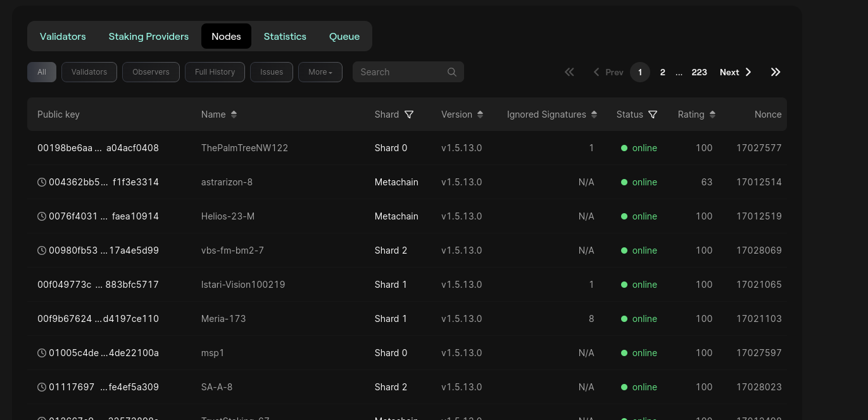The width and height of the screenshot is (868, 420).
Task: Click the Shard column filter icon
Action: 409,114
